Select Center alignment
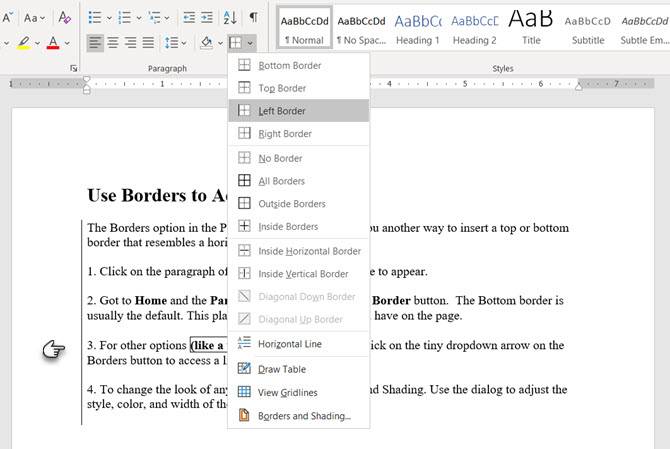Viewport: 670px width, 449px height. pos(112,42)
